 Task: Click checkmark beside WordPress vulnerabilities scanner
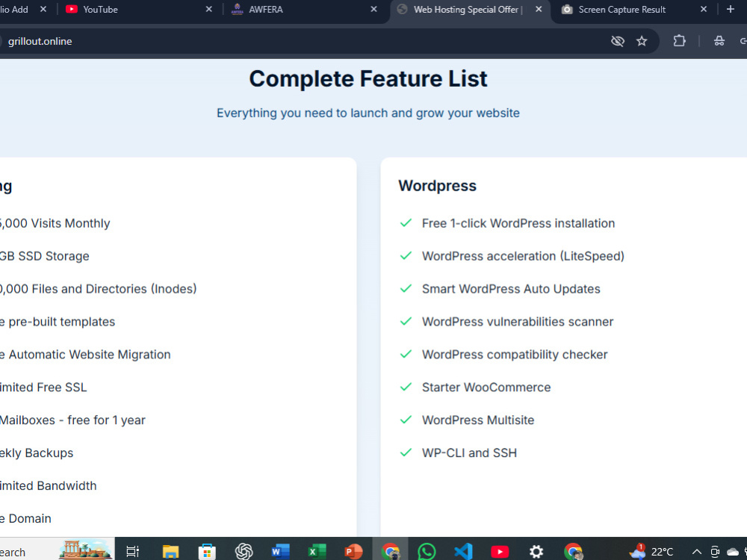coord(406,321)
